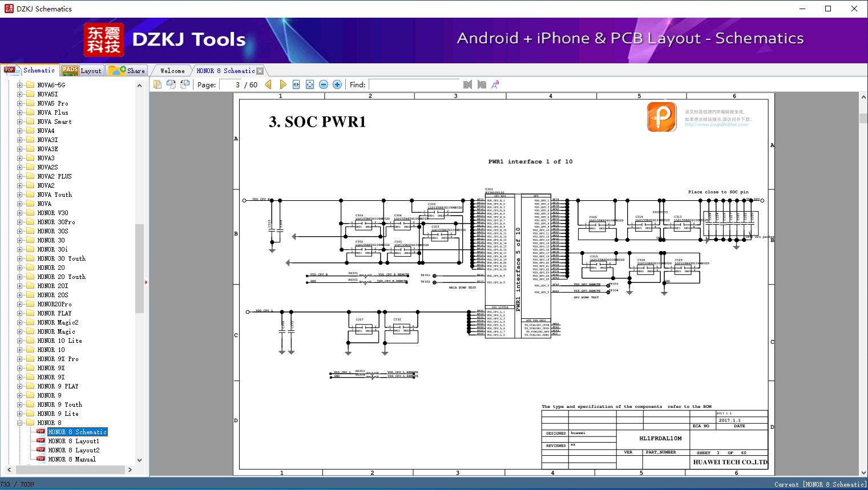
Task: Go to the next page arrow
Action: coord(282,84)
